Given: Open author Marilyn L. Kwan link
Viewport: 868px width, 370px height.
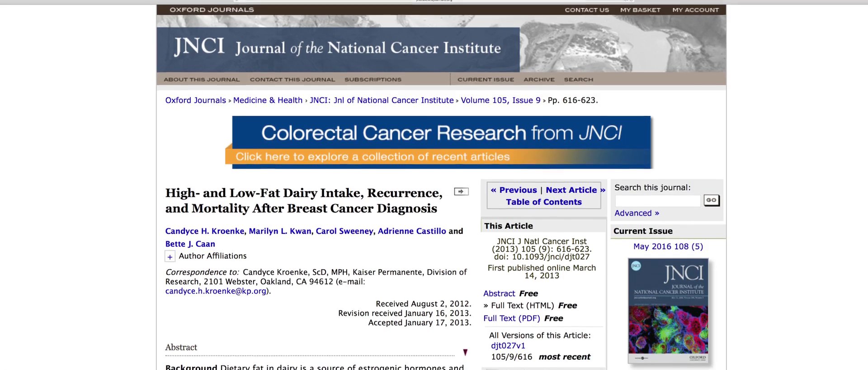Looking at the screenshot, I should [x=280, y=231].
